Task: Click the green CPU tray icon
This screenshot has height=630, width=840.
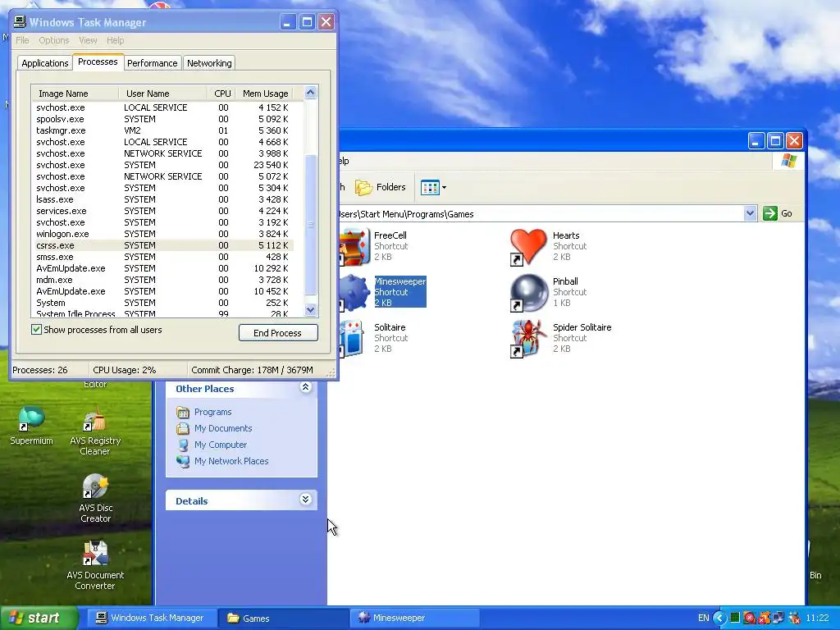Action: pos(735,618)
